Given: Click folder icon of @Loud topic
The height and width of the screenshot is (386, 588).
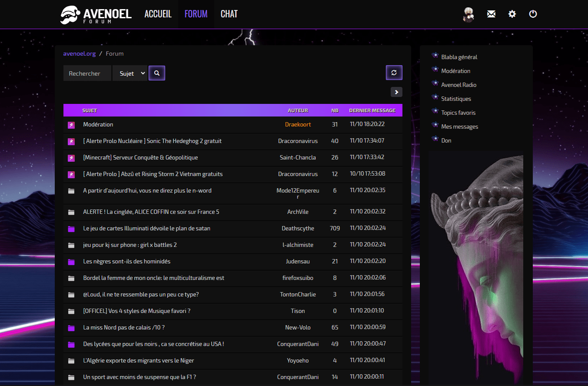Looking at the screenshot, I should [x=71, y=295].
